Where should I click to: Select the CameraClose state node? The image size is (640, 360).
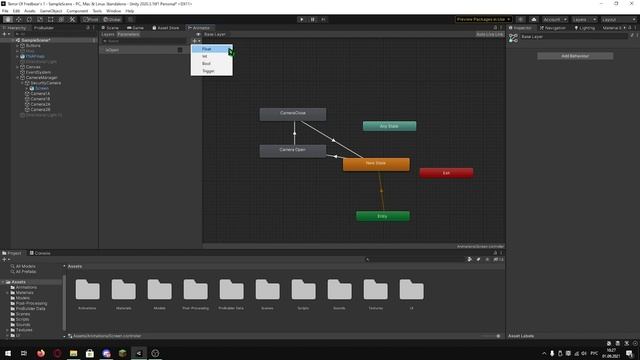pyautogui.click(x=293, y=114)
